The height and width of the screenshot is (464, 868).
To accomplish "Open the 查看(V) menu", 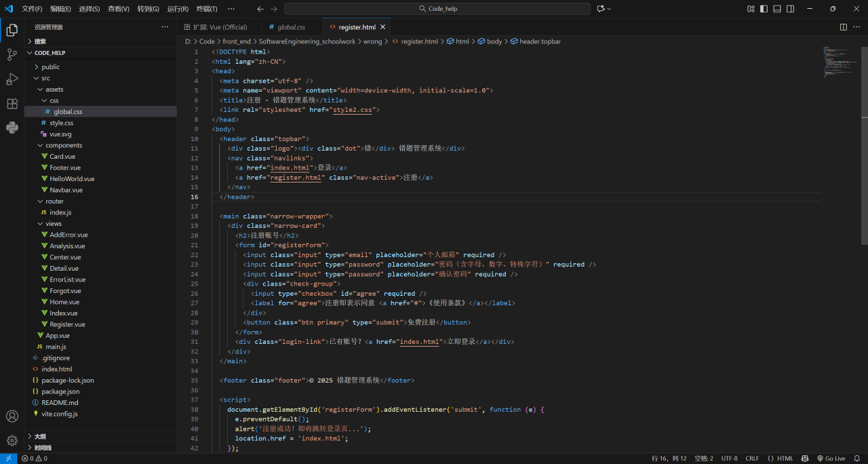I will coord(119,9).
